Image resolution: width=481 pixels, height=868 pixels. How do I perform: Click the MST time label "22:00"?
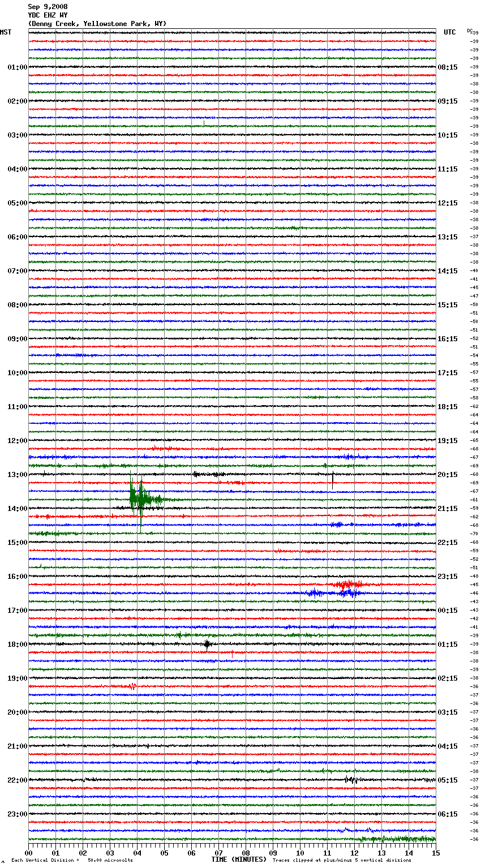coord(18,780)
